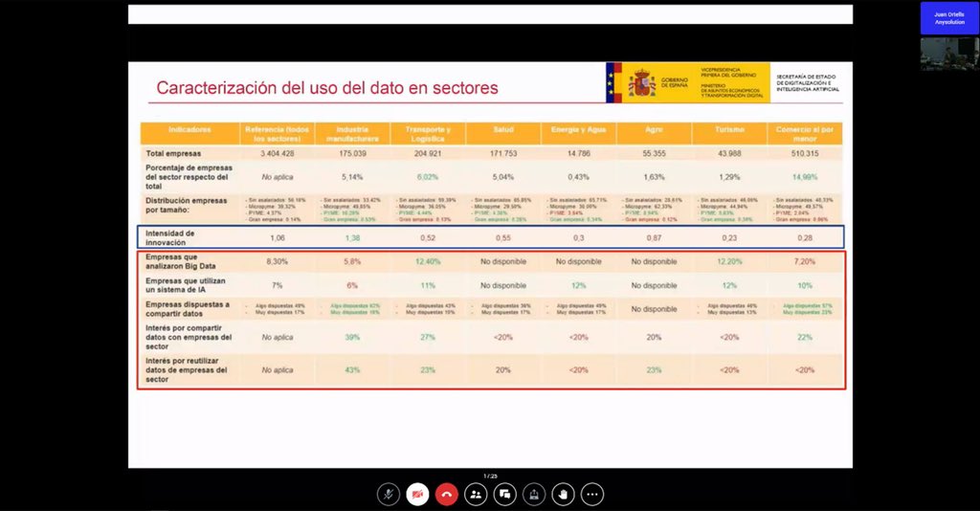This screenshot has height=511, width=980.
Task: Click the '10%' IA cell
Action: click(804, 285)
